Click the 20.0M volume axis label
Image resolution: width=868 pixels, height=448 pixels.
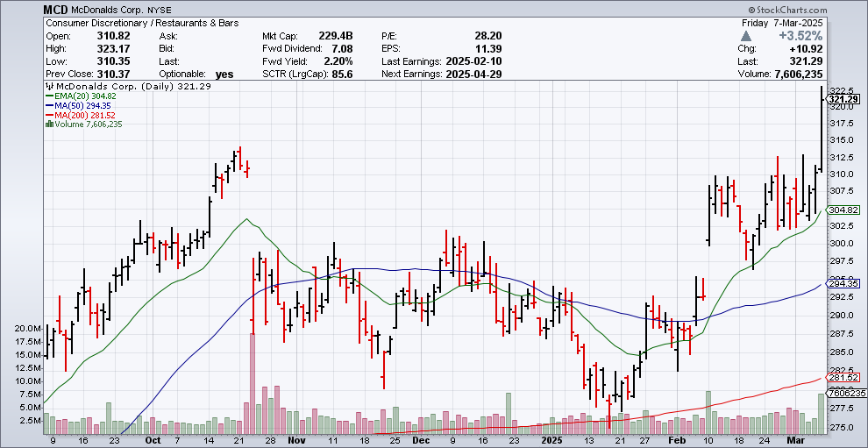click(28, 329)
